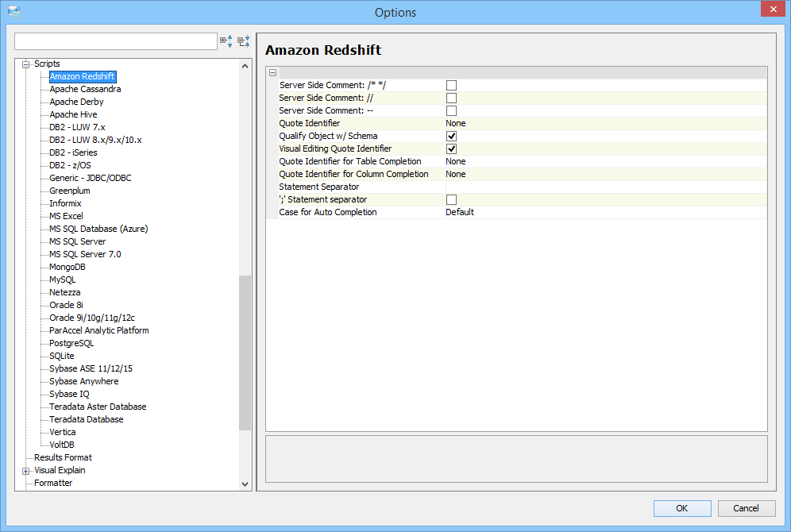Image resolution: width=791 pixels, height=532 pixels.
Task: Select Sybase IQ in the tree
Action: coord(69,394)
